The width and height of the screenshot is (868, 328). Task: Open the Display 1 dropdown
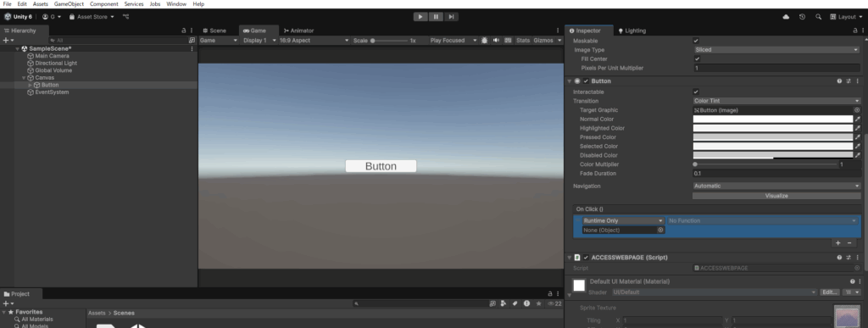pyautogui.click(x=259, y=41)
